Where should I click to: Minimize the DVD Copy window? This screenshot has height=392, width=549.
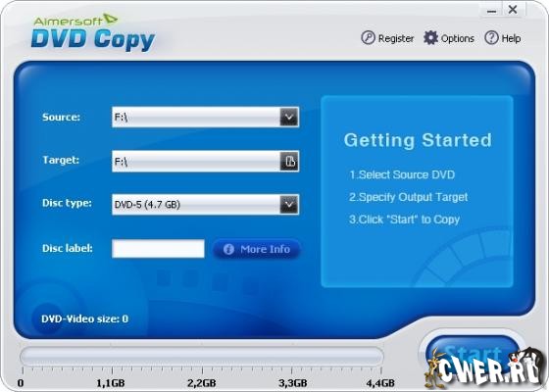pyautogui.click(x=491, y=11)
